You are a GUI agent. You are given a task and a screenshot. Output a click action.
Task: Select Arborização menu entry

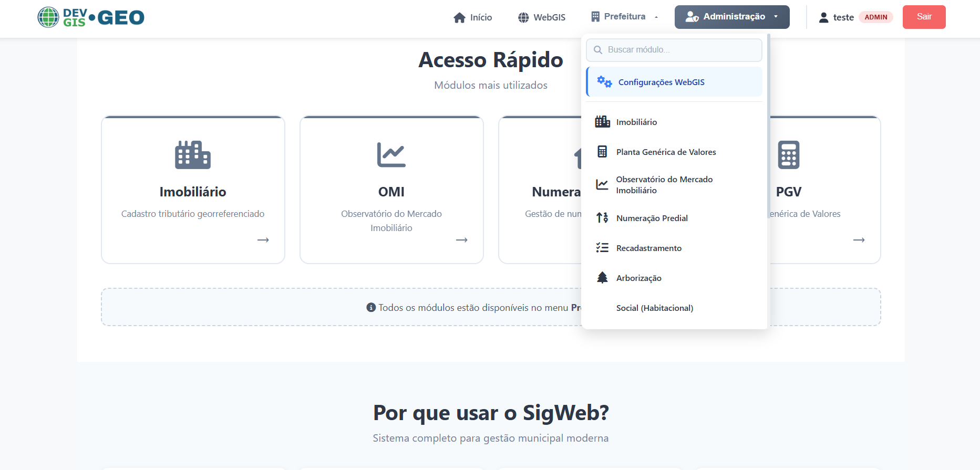674,278
